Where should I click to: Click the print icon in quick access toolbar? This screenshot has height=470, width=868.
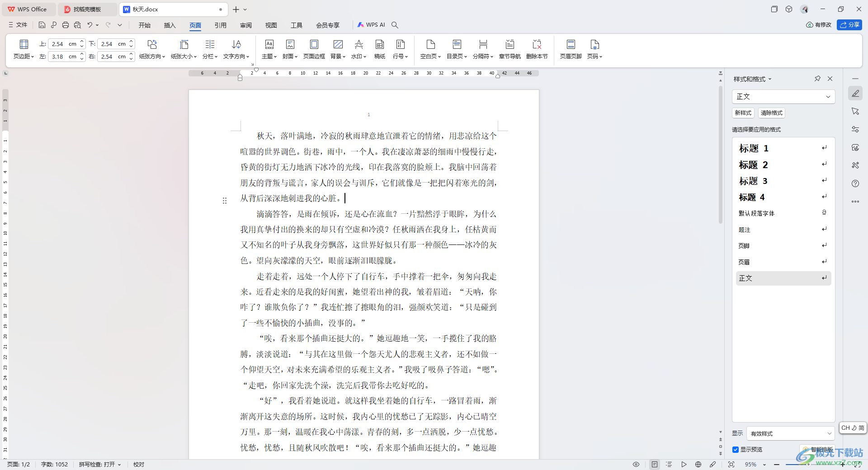(66, 25)
